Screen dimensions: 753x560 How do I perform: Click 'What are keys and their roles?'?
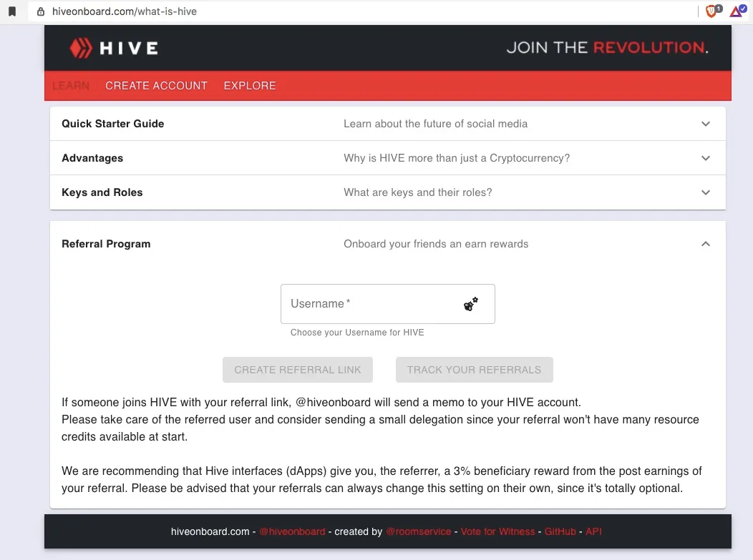417,192
